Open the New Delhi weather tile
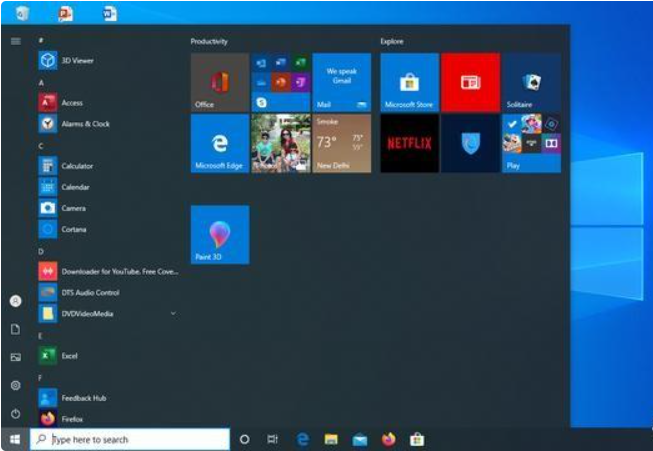The image size is (653, 451). [x=341, y=143]
